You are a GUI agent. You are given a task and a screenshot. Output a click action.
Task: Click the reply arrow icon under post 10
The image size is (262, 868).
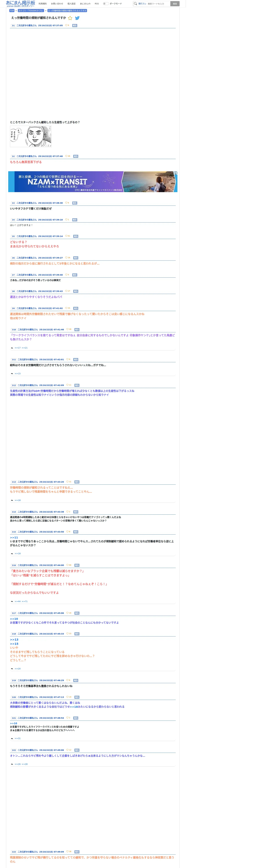[12, 348]
